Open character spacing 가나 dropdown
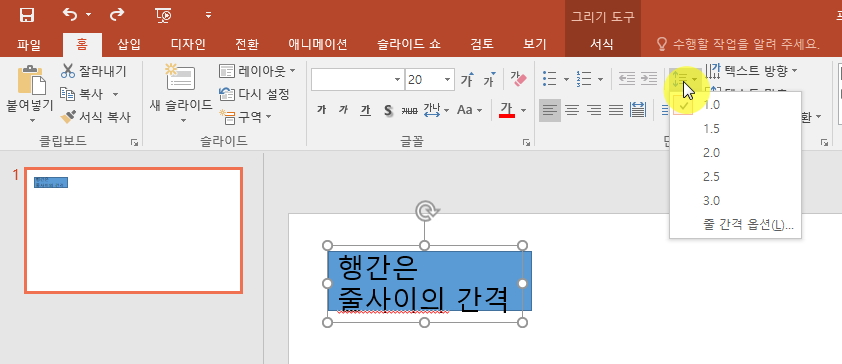This screenshot has height=364, width=842. click(x=436, y=111)
